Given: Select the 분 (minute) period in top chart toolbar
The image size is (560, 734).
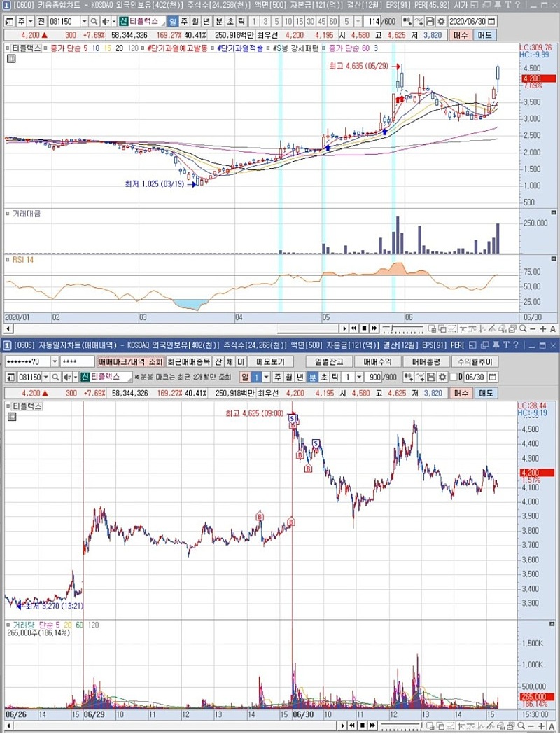Looking at the screenshot, I should [x=219, y=22].
